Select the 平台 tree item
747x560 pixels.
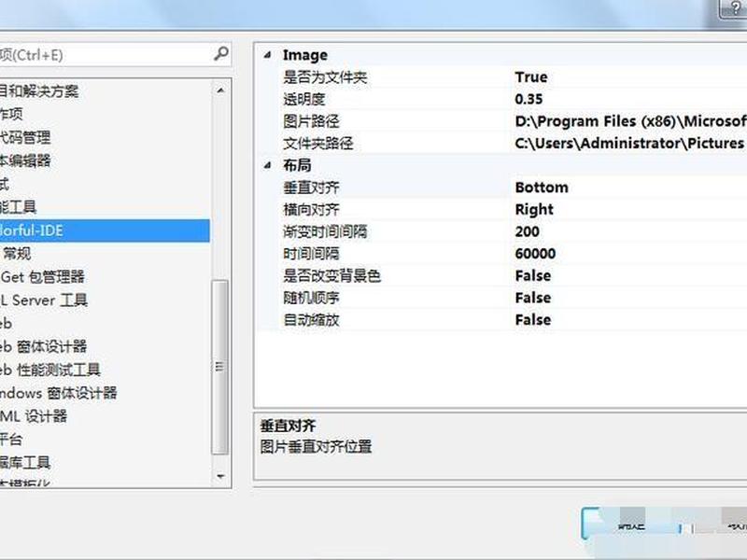tap(11, 439)
